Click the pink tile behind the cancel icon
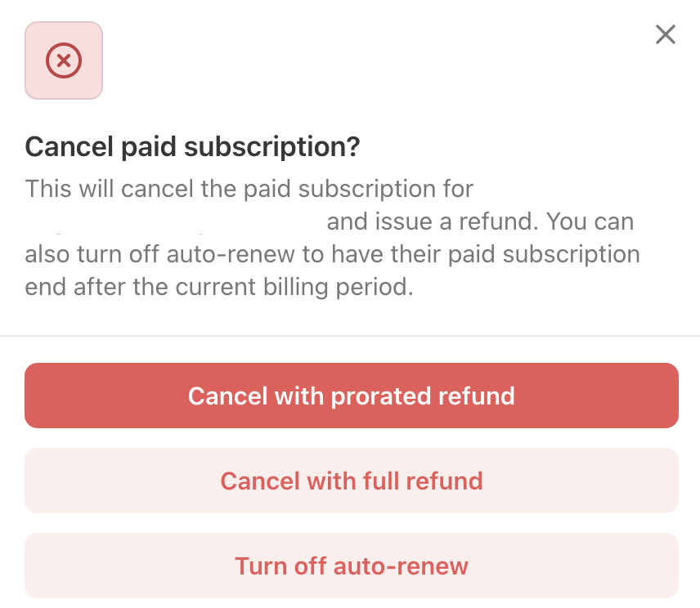The height and width of the screenshot is (608, 700). [x=64, y=60]
